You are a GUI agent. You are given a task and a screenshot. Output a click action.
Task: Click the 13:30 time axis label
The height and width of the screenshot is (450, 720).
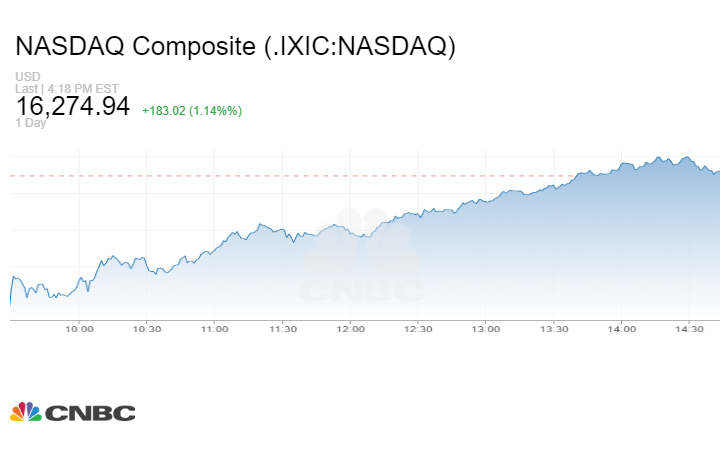[554, 329]
